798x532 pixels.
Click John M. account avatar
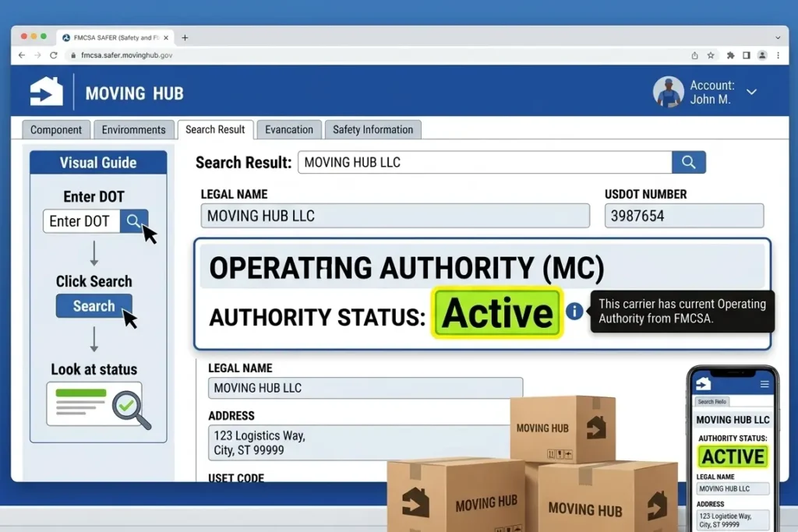(x=668, y=92)
